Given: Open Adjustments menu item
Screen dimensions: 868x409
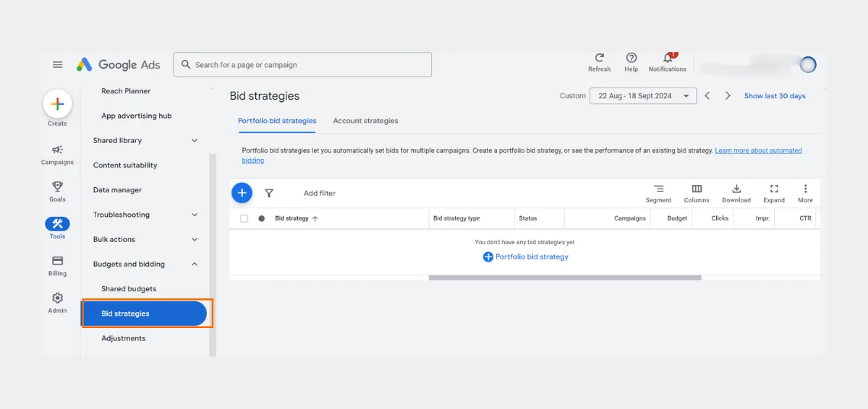Looking at the screenshot, I should pyautogui.click(x=123, y=338).
